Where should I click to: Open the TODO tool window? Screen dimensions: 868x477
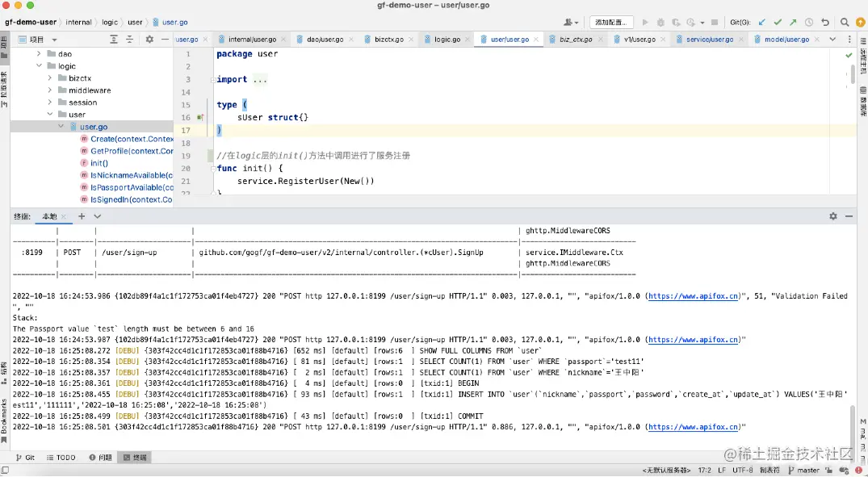tap(61, 458)
